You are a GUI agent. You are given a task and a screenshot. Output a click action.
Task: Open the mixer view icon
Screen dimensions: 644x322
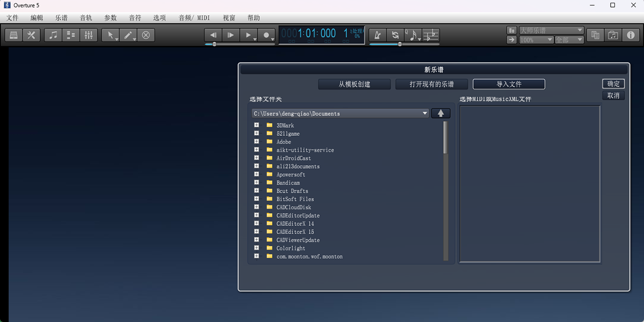click(x=88, y=35)
